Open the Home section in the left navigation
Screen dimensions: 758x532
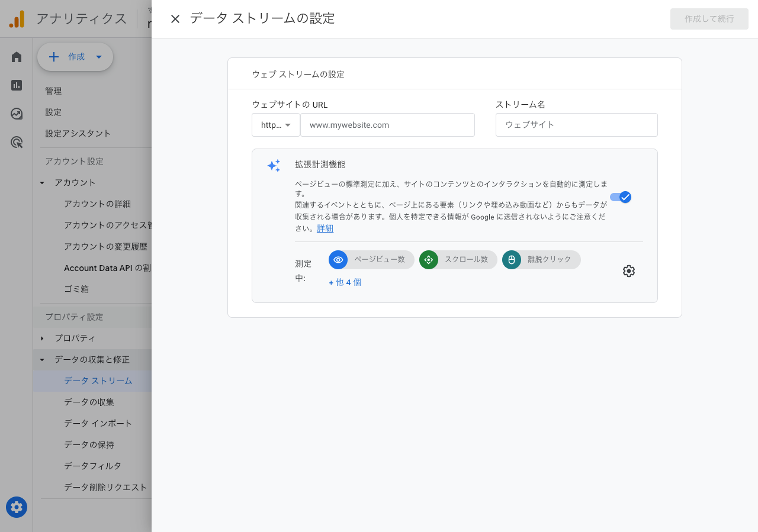click(16, 57)
